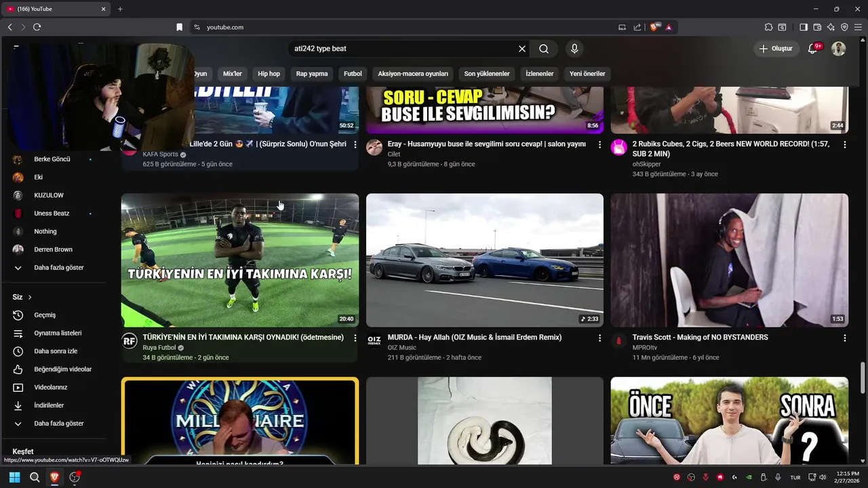Open the Uness Beatz subscription channel
The image size is (868, 488).
[53, 213]
